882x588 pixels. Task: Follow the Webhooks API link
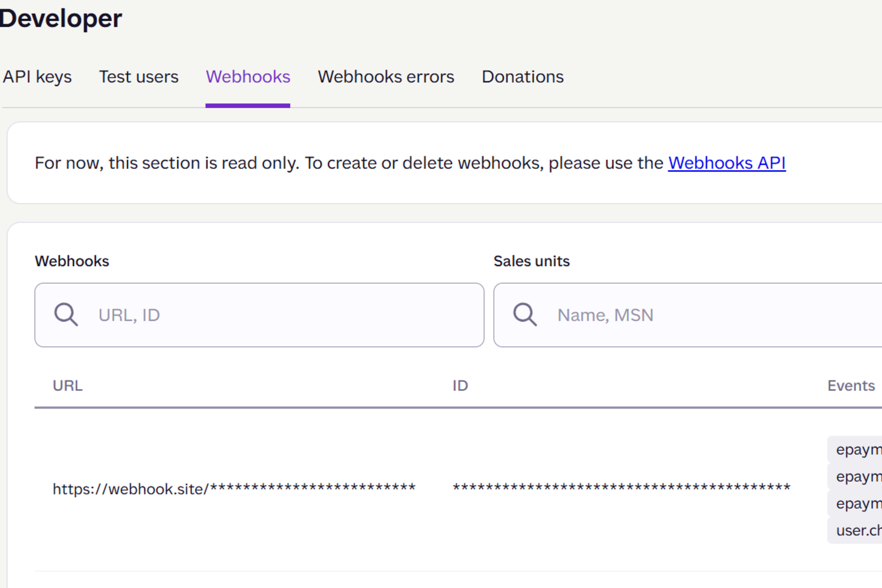click(727, 163)
